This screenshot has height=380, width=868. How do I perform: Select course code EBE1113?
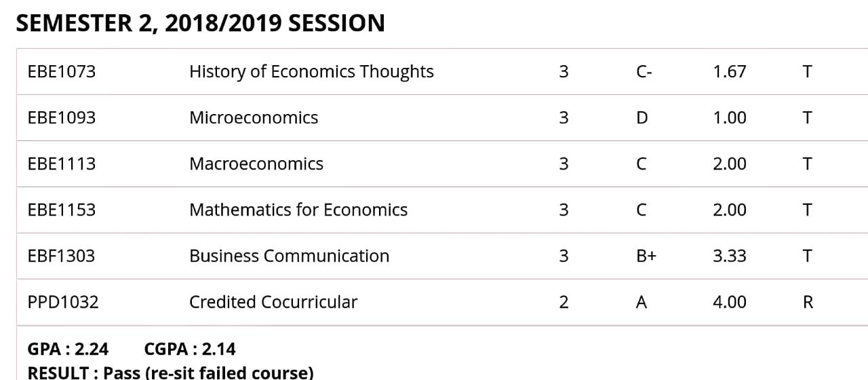[61, 164]
